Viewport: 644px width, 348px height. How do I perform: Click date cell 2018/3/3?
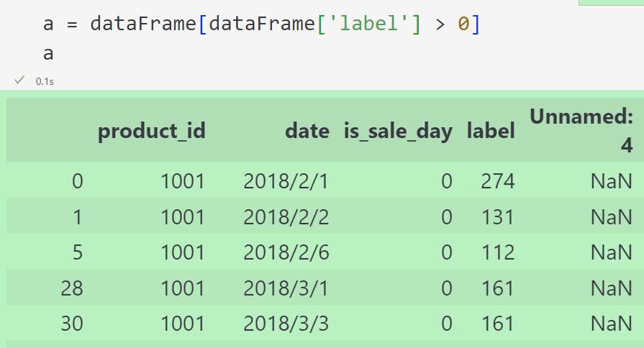[286, 324]
